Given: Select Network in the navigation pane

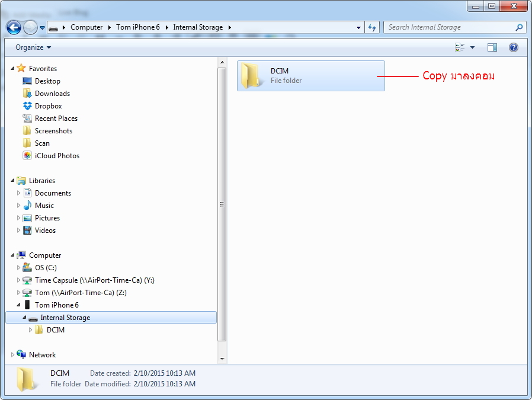Looking at the screenshot, I should click(42, 355).
